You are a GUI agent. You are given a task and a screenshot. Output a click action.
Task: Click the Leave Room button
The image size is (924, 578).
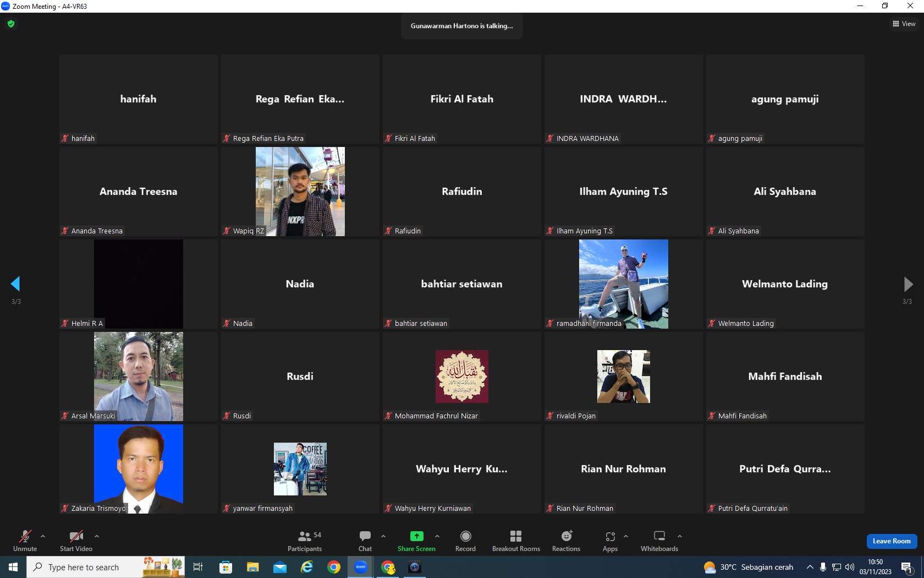(x=892, y=541)
